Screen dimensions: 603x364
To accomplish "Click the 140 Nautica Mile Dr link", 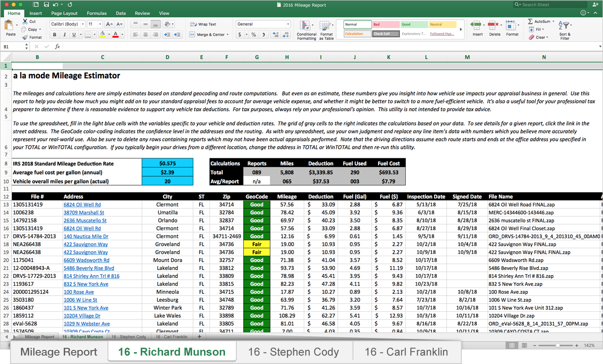I will pos(86,236).
